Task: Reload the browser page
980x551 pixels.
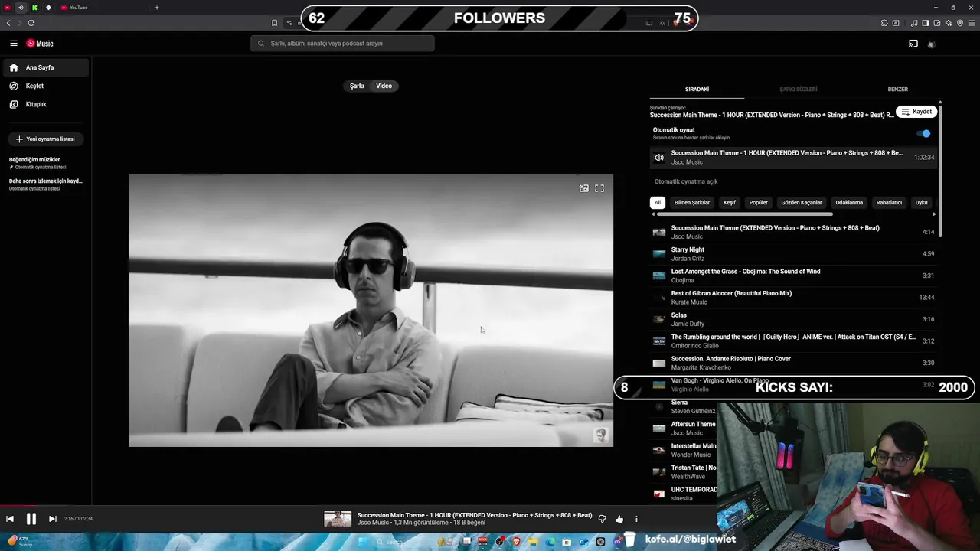Action: point(31,23)
